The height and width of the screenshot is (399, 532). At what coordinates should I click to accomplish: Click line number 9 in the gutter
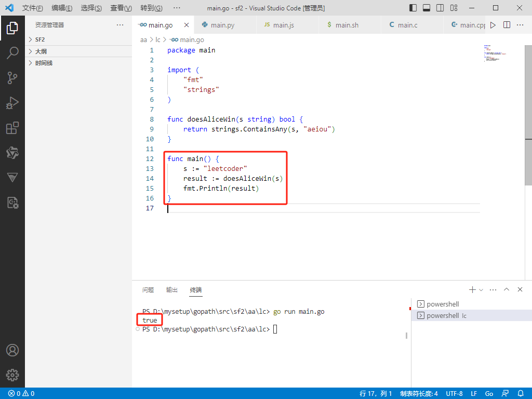point(151,129)
